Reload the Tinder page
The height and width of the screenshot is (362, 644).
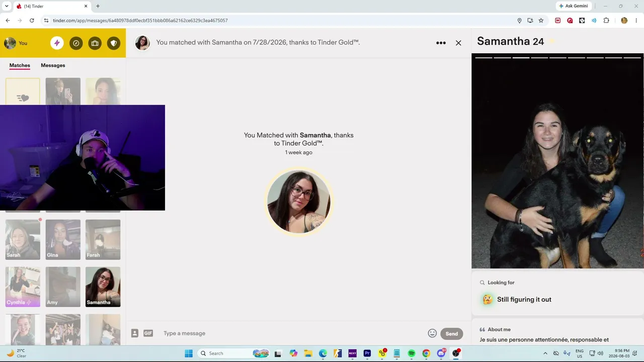[x=32, y=21]
